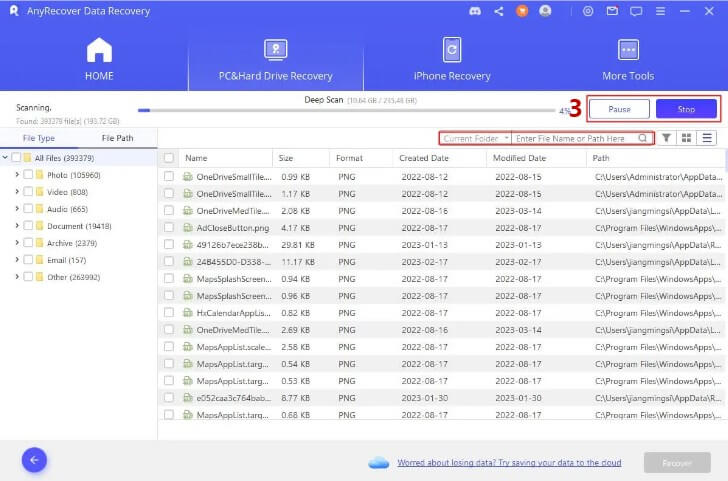This screenshot has height=481, width=728.
Task: Go to iPhone Recovery tab
Action: pos(452,60)
